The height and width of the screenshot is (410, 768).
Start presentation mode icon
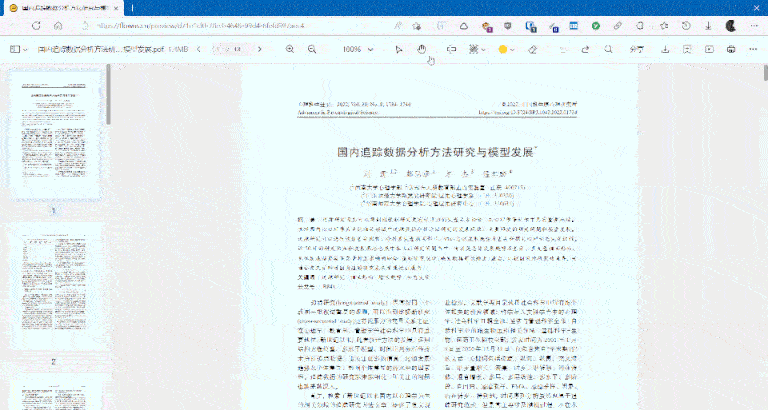tap(709, 49)
